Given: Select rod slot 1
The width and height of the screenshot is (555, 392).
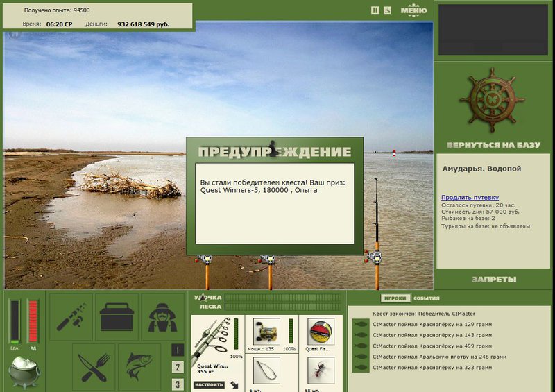Looking at the screenshot, I should [x=178, y=350].
